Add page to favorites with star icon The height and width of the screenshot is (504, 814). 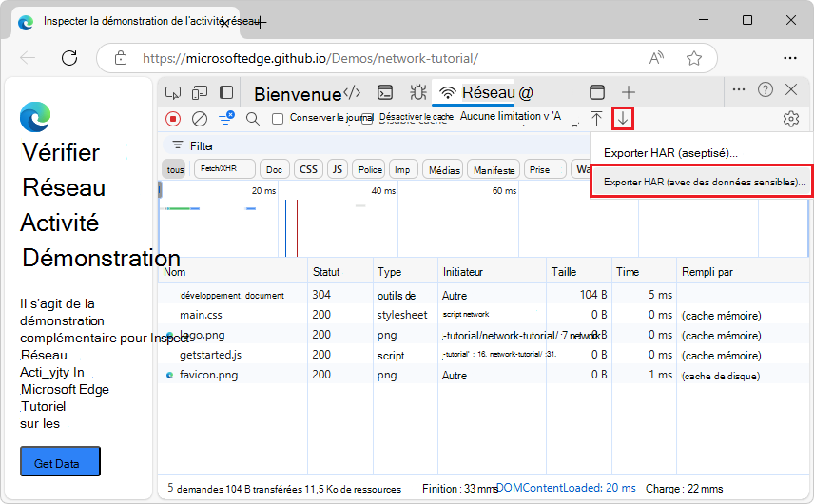coord(694,58)
